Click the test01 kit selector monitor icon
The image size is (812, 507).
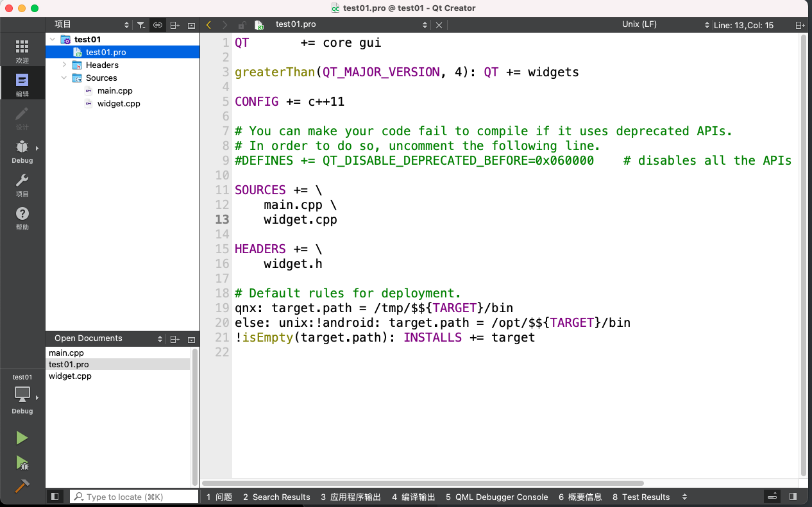click(x=22, y=394)
